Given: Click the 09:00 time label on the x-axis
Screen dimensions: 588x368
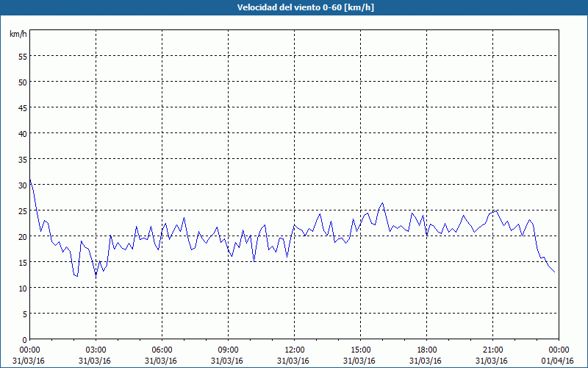Looking at the screenshot, I should click(228, 350).
